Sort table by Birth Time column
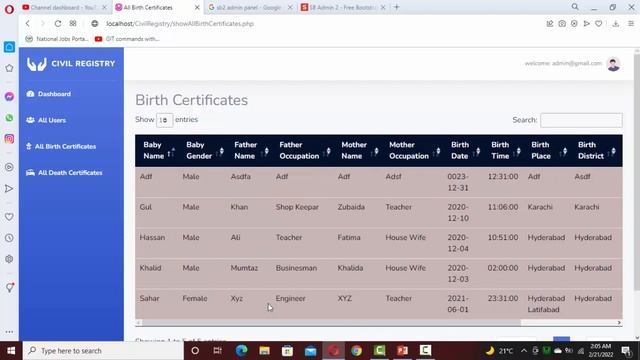This screenshot has height=360, width=640. pyautogui.click(x=504, y=150)
